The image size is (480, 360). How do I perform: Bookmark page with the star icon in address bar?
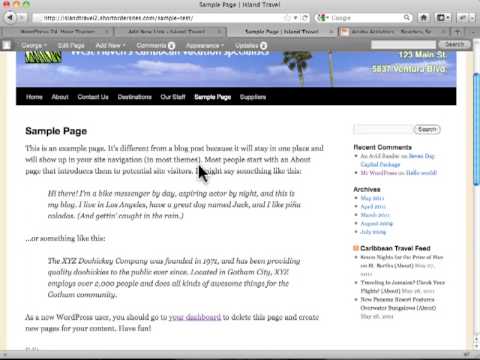287,18
